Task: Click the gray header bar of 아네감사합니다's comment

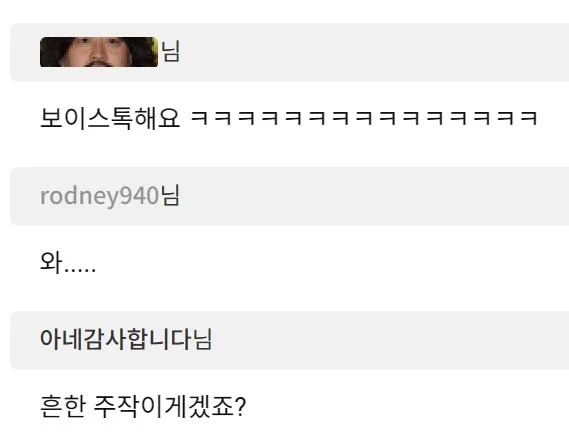Action: (x=289, y=340)
